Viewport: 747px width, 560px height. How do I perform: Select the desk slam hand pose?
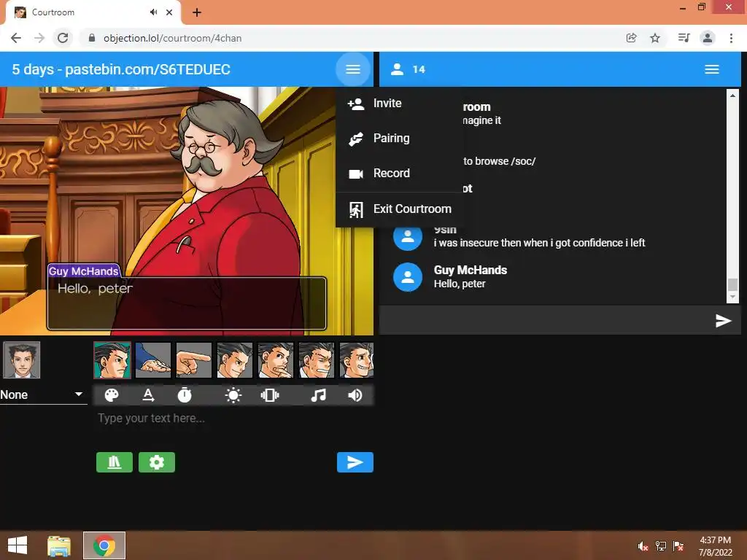[x=153, y=360]
